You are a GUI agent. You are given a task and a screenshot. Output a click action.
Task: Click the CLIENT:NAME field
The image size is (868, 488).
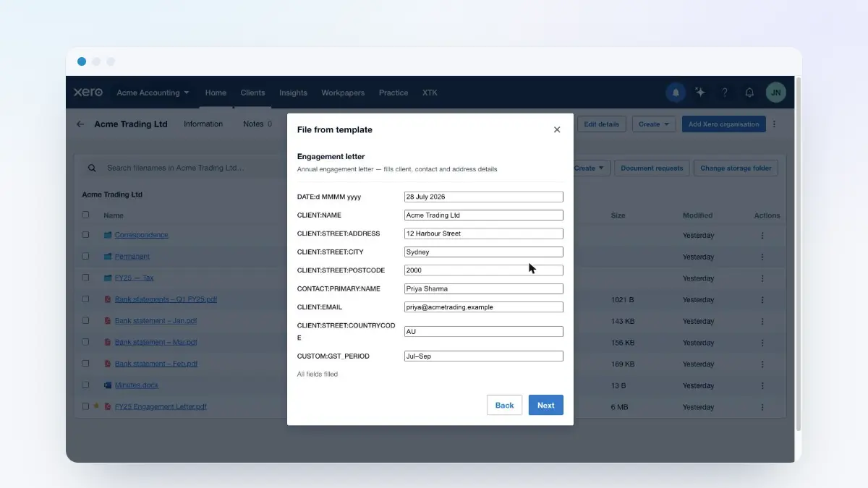click(x=483, y=215)
